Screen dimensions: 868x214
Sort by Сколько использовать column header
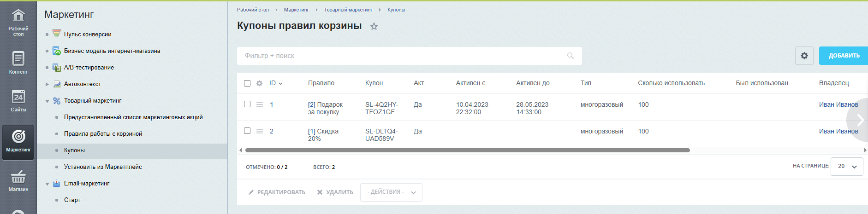point(671,83)
